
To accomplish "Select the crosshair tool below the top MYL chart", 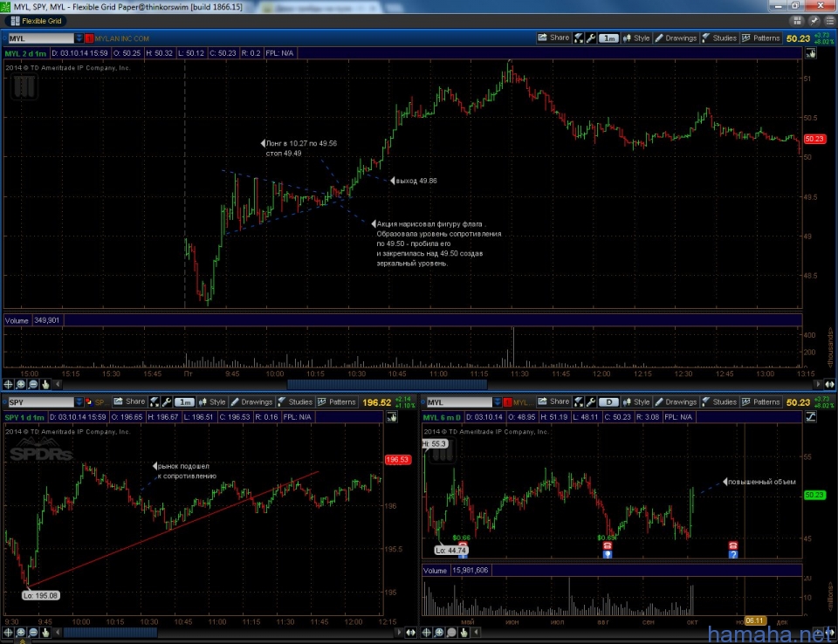I will pos(8,384).
